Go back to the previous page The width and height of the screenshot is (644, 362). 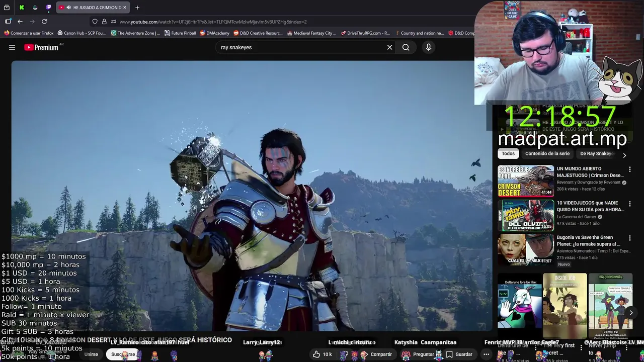coord(20,22)
